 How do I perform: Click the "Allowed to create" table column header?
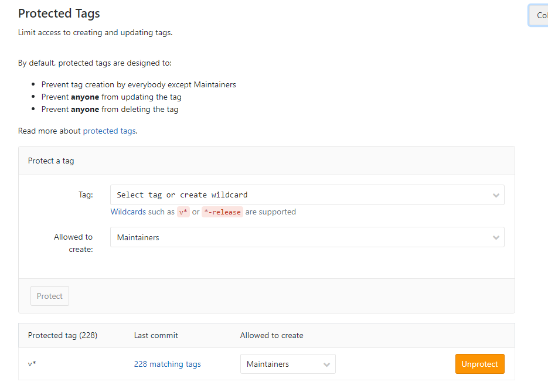271,336
